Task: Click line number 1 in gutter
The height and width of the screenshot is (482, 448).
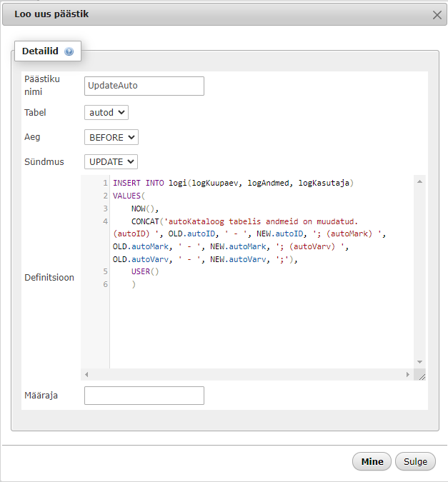Action: [105, 183]
